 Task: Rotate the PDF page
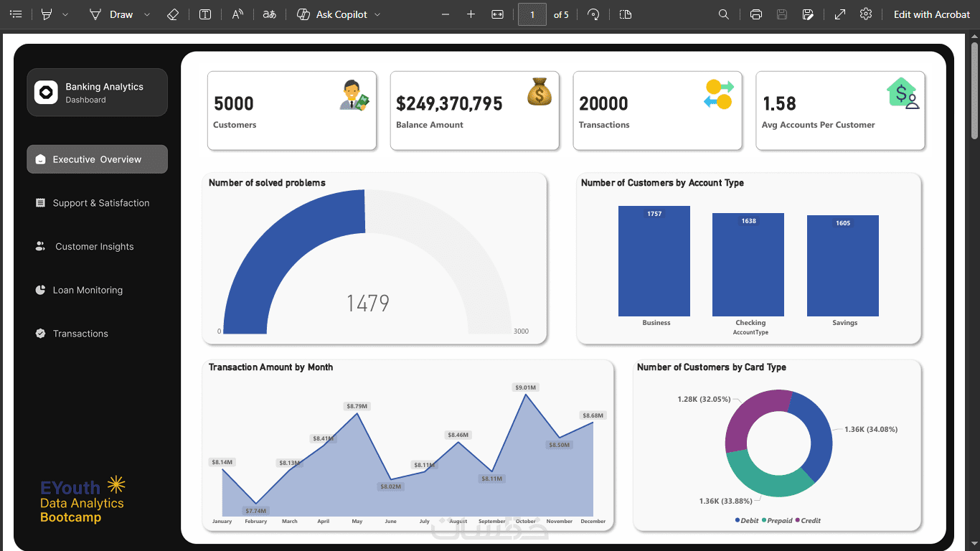point(593,14)
